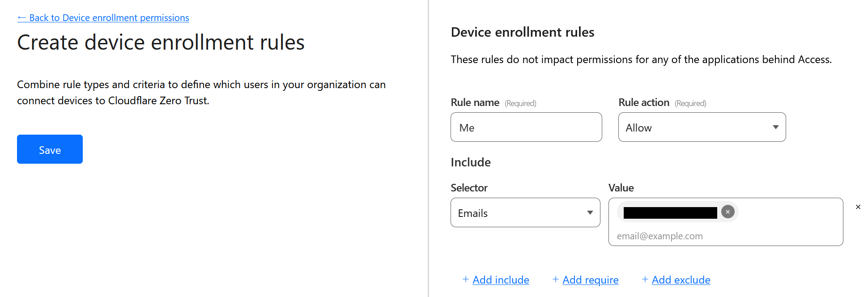
Task: Select the redacted email chip
Action: [670, 212]
